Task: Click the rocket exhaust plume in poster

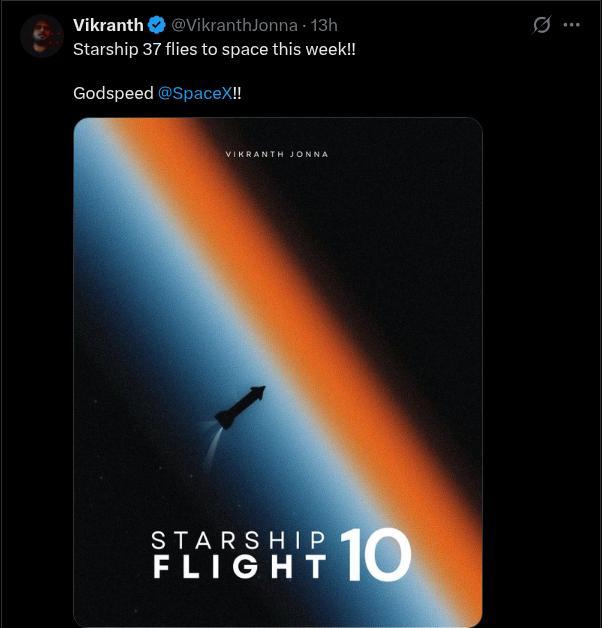Action: 210,444
